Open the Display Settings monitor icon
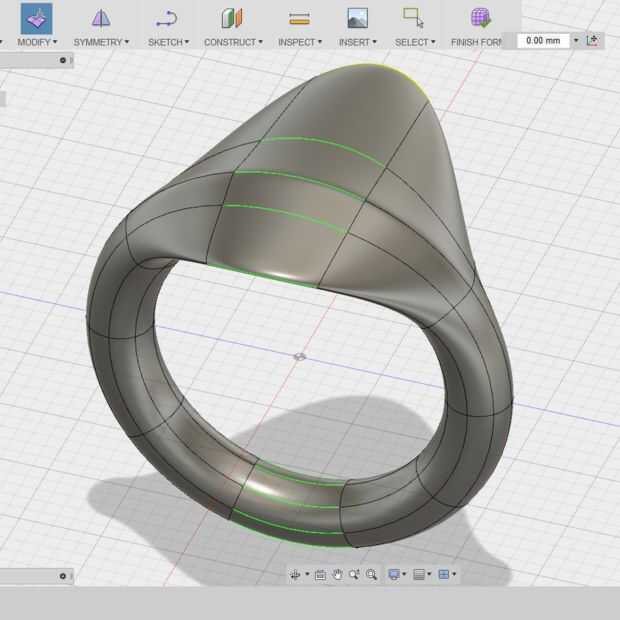This screenshot has height=620, width=620. (394, 574)
